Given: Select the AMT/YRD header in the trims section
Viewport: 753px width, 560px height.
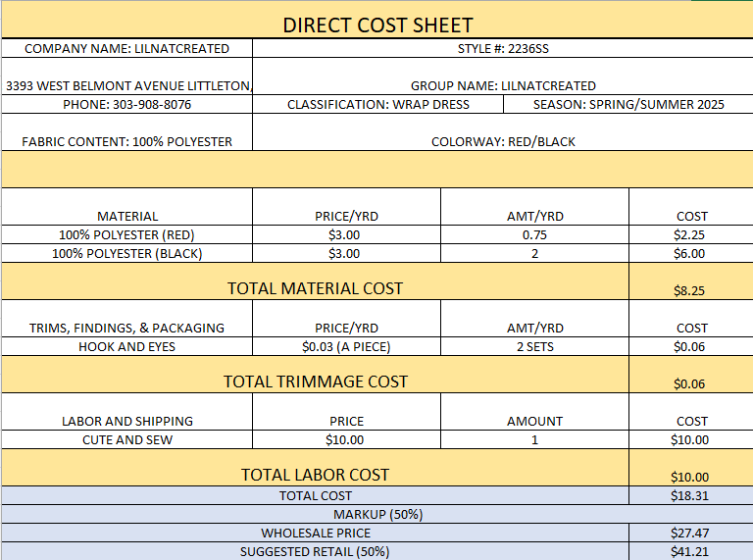Looking at the screenshot, I should 534,319.
